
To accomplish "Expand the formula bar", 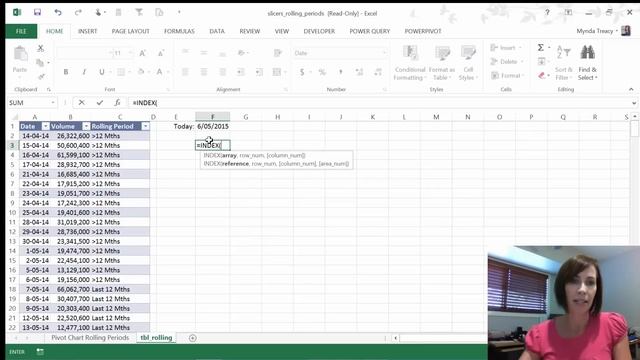I will (x=634, y=102).
